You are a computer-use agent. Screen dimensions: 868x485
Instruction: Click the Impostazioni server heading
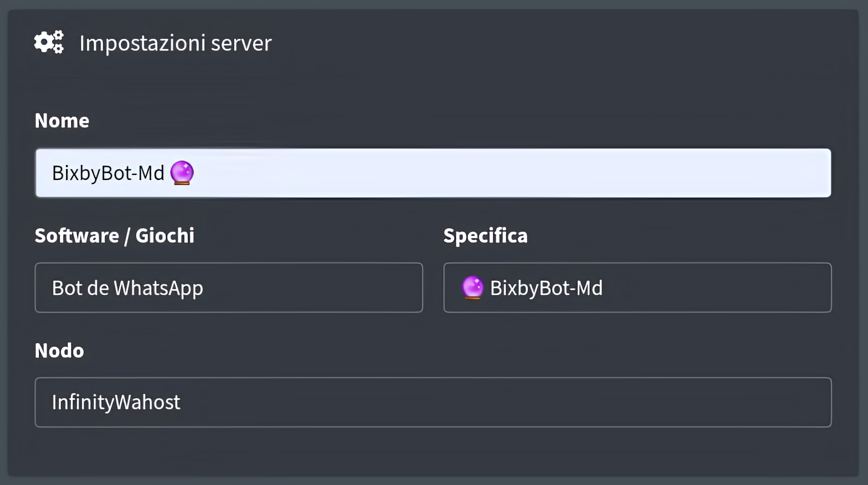tap(175, 43)
